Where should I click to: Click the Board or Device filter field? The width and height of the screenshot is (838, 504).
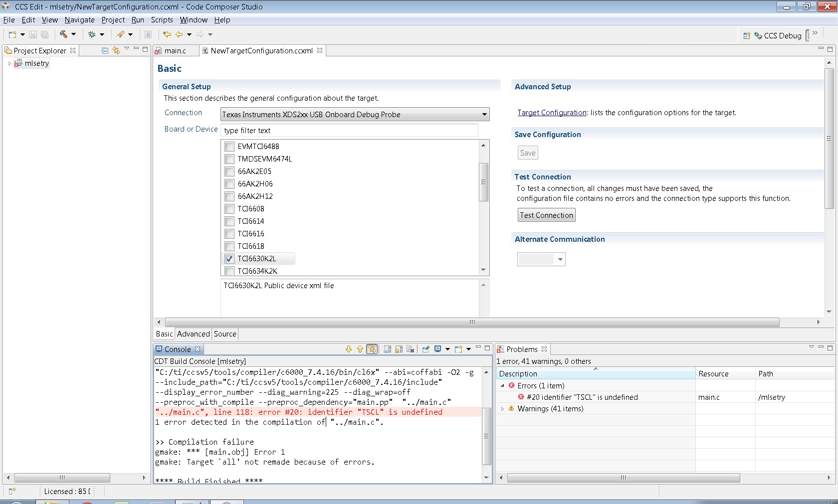coord(349,131)
